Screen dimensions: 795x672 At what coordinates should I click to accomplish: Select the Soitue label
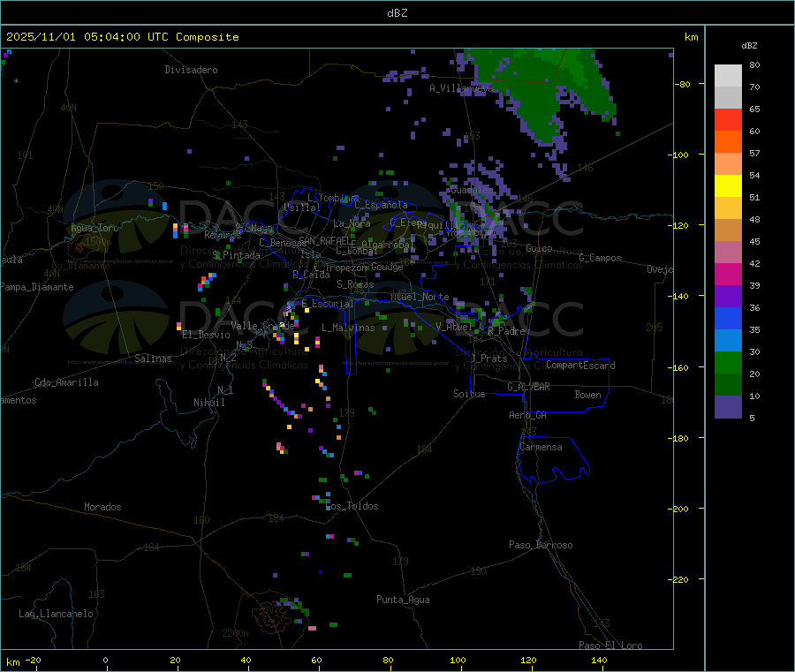point(469,394)
